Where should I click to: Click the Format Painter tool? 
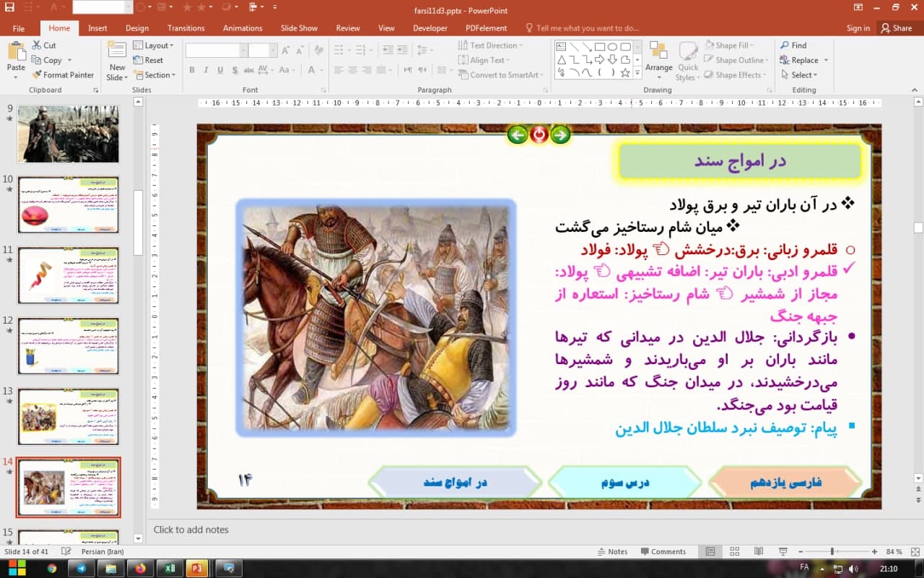point(63,75)
